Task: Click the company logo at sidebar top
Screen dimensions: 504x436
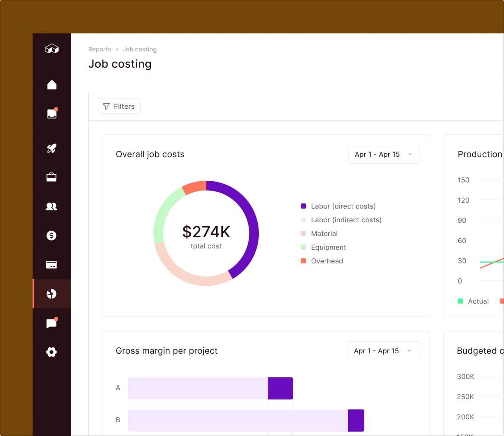Action: [x=51, y=49]
